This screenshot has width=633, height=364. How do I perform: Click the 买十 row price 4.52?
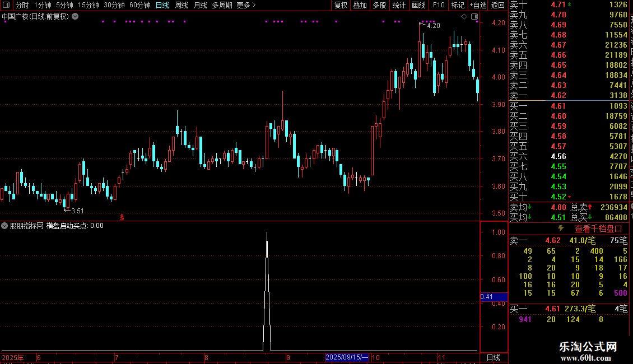pos(558,197)
